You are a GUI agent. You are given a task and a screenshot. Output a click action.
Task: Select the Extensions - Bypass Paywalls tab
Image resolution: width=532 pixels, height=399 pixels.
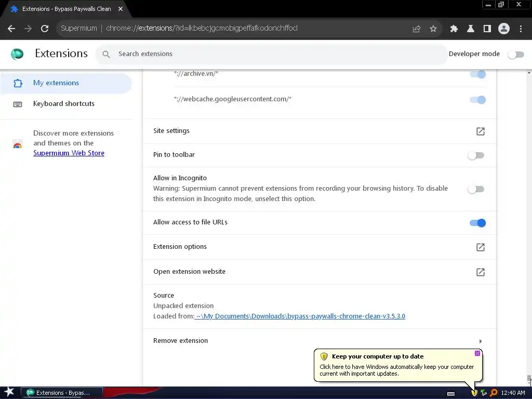coord(66,9)
